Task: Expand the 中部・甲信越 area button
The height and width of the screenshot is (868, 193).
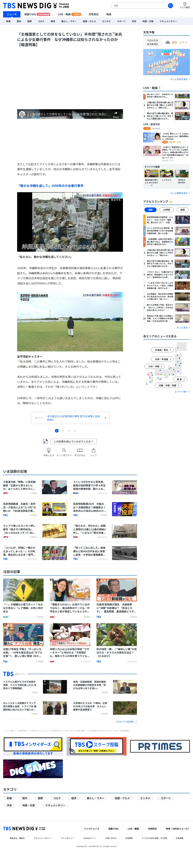Action: tap(163, 359)
